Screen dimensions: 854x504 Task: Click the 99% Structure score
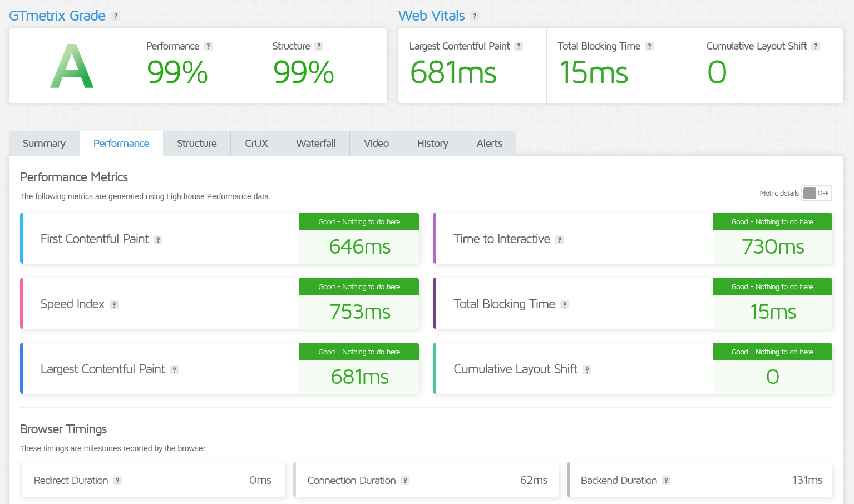304,73
